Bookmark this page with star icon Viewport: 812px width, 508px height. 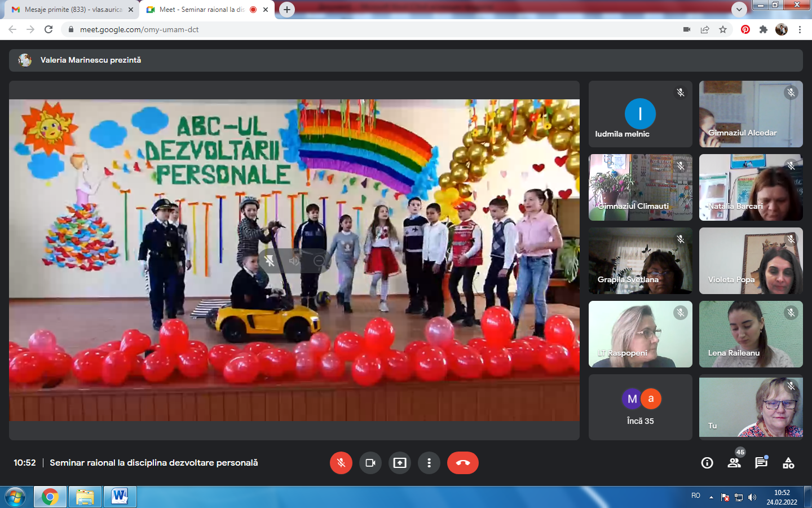pos(723,29)
